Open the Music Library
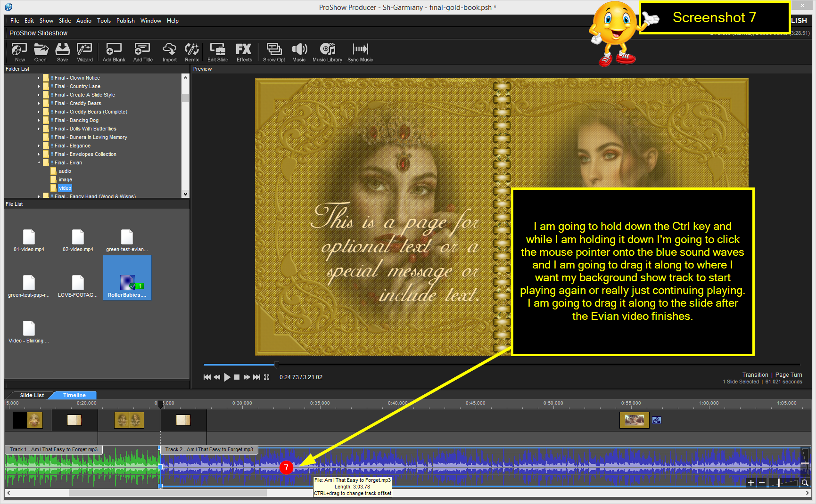This screenshot has width=816, height=504. pyautogui.click(x=327, y=52)
